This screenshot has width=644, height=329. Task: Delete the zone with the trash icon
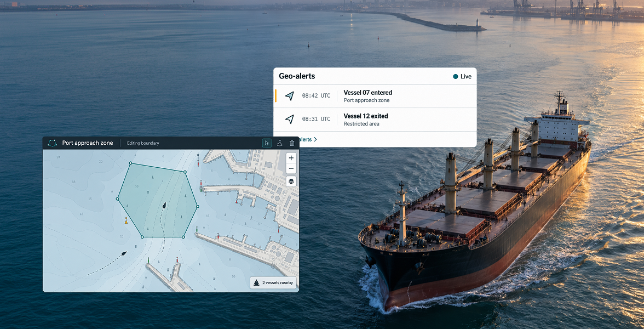291,143
